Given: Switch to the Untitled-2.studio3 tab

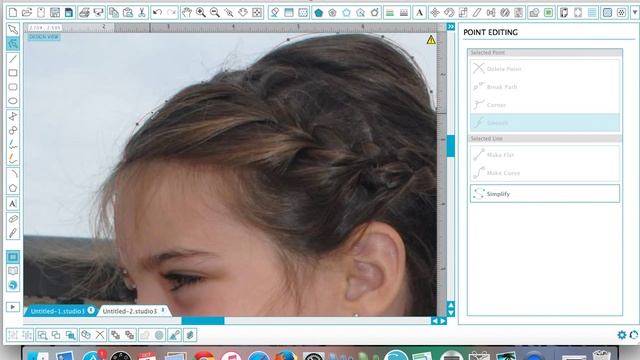Looking at the screenshot, I should pyautogui.click(x=130, y=311).
